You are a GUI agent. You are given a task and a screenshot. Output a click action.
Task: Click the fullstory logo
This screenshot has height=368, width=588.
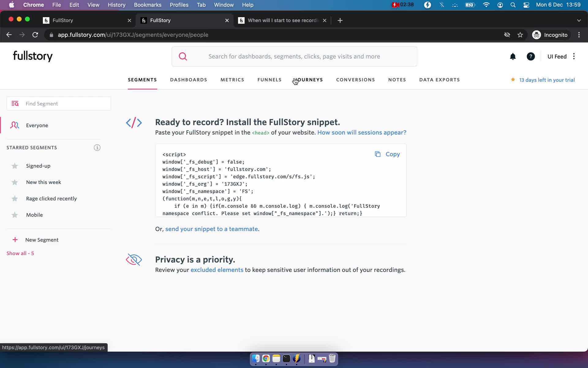(33, 56)
